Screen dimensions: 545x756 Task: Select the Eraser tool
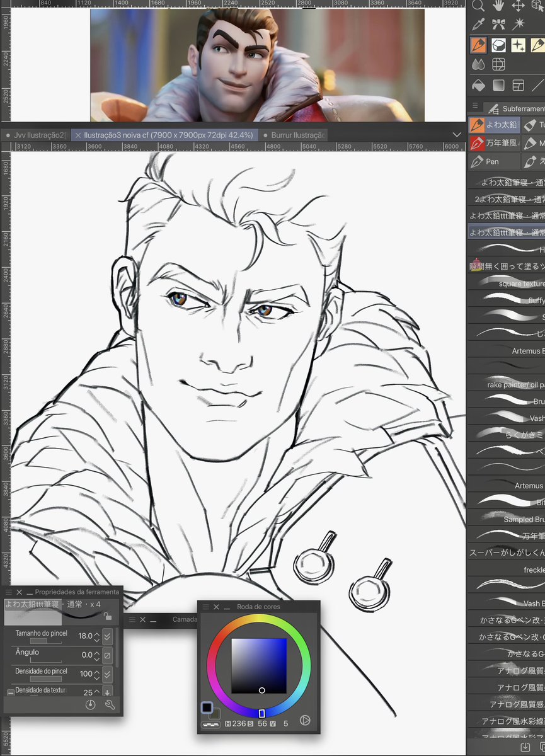pyautogui.click(x=498, y=45)
